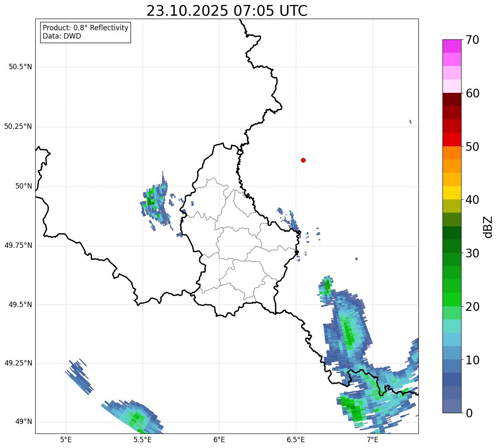The height and width of the screenshot is (448, 498).
Task: Click the 6.5°E longitude label
Action: coord(296,439)
